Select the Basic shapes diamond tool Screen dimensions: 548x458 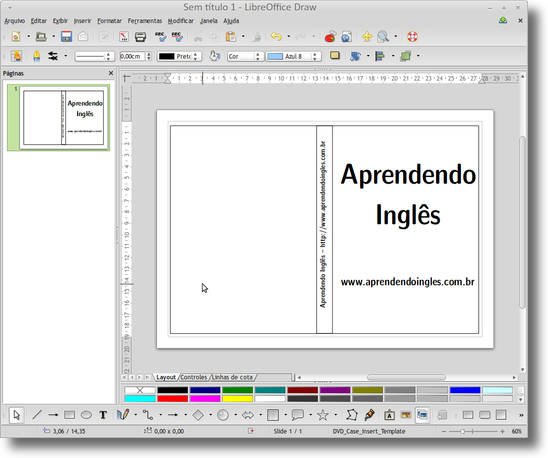pyautogui.click(x=198, y=415)
